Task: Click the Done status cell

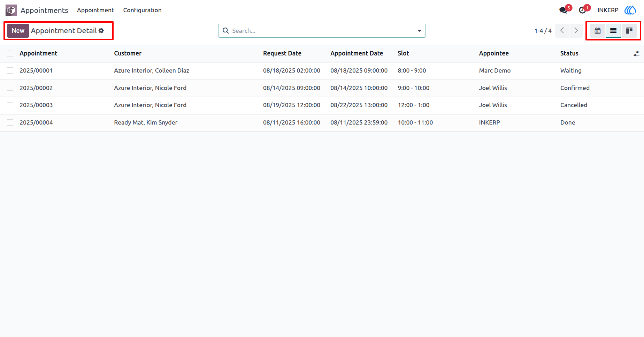Action: tap(568, 122)
